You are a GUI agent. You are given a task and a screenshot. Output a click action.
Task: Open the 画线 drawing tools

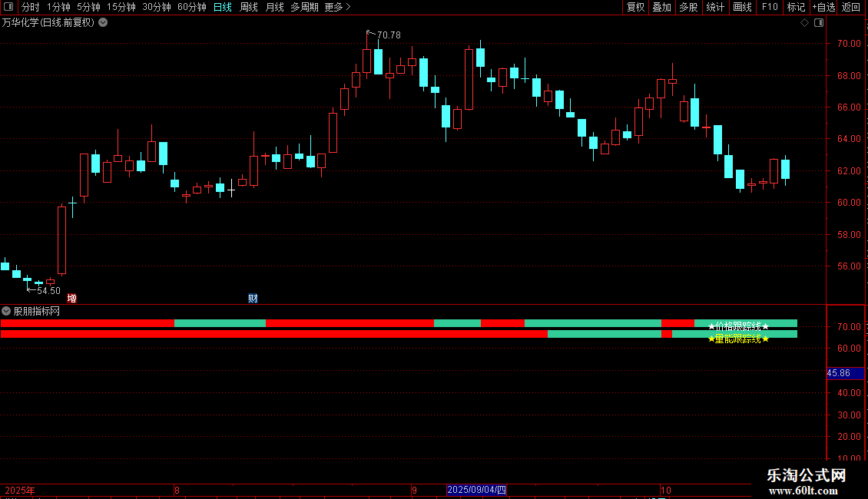(742, 7)
